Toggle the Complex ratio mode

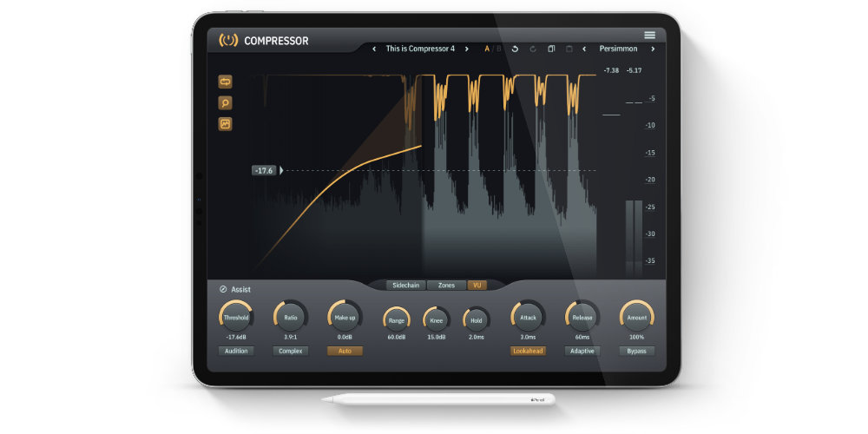point(291,351)
